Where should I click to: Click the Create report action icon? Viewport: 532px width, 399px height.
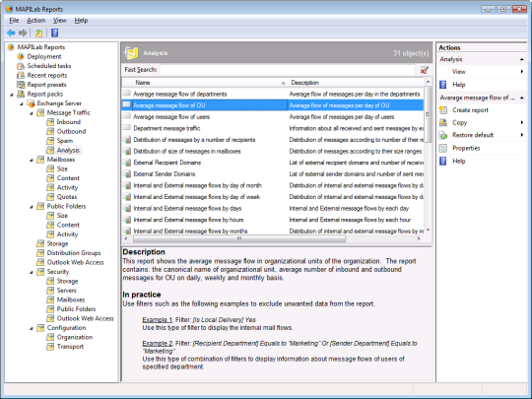pos(443,110)
